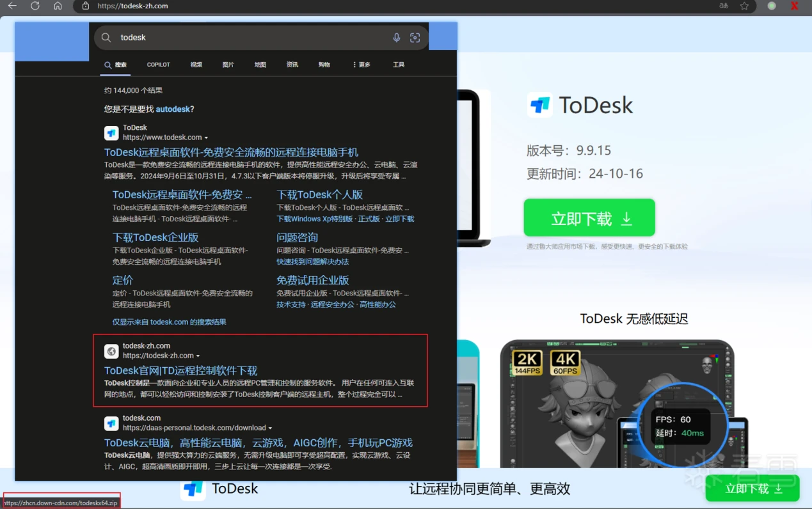Click the translate icon in the address bar
This screenshot has width=812, height=509.
(x=724, y=6)
